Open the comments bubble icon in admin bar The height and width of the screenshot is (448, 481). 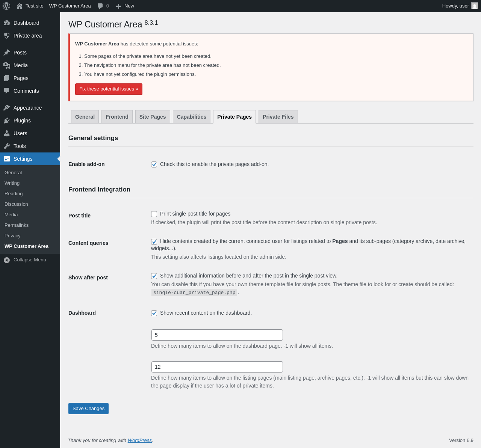pyautogui.click(x=100, y=6)
